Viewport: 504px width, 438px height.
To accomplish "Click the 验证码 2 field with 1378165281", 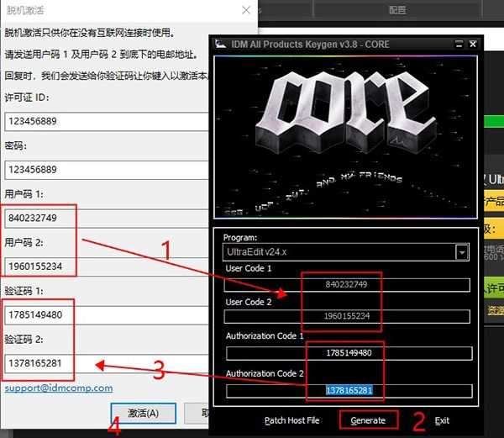I will 107,364.
